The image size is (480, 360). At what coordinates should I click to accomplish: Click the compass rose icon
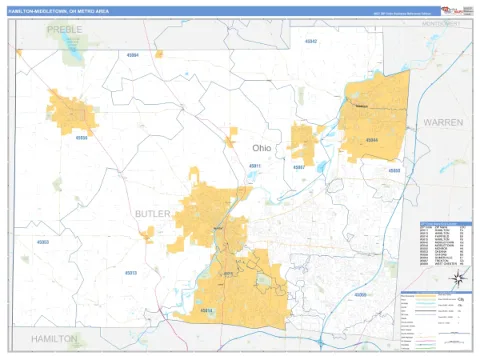pos(458,279)
